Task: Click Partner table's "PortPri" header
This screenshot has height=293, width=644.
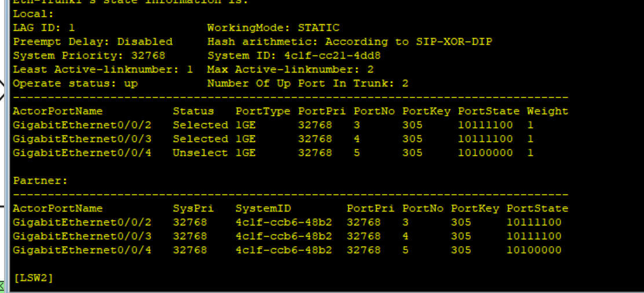Action: click(371, 208)
